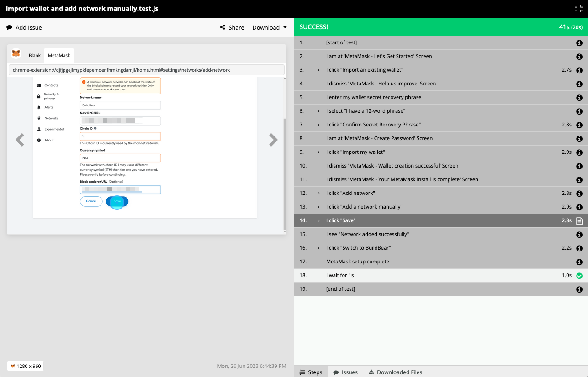Select step "I enter my wallet secret recovery phrase"
This screenshot has width=588, height=377.
pos(441,98)
